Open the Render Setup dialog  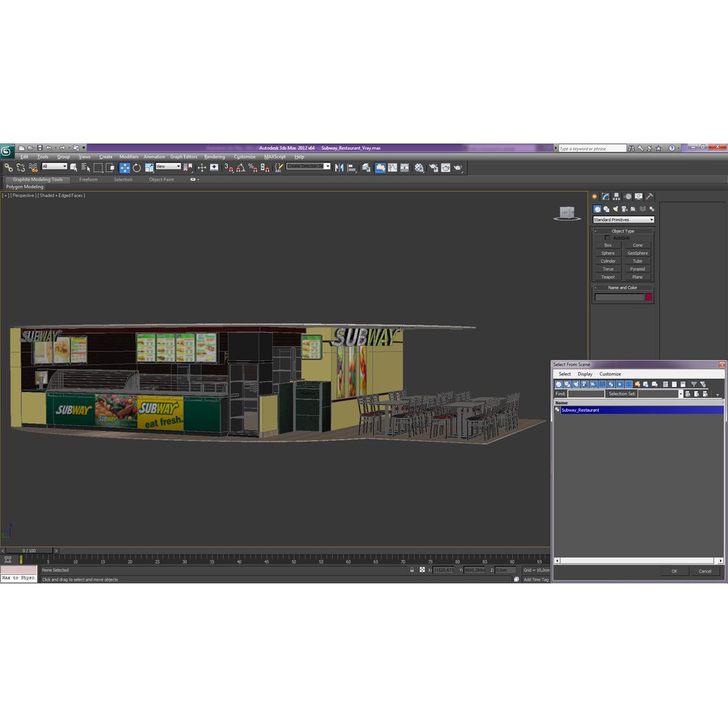coord(433,168)
